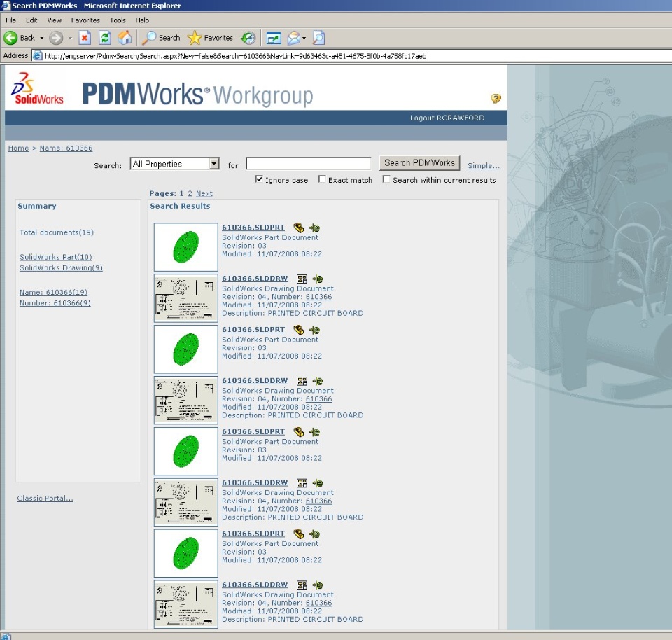Click drawing sheet icon beside first SLDDRW result

[x=302, y=279]
